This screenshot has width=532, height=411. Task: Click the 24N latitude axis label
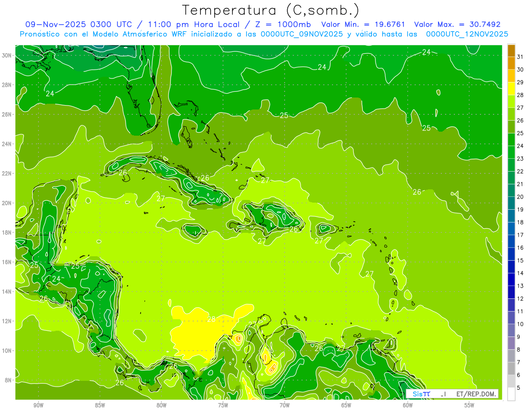point(7,144)
